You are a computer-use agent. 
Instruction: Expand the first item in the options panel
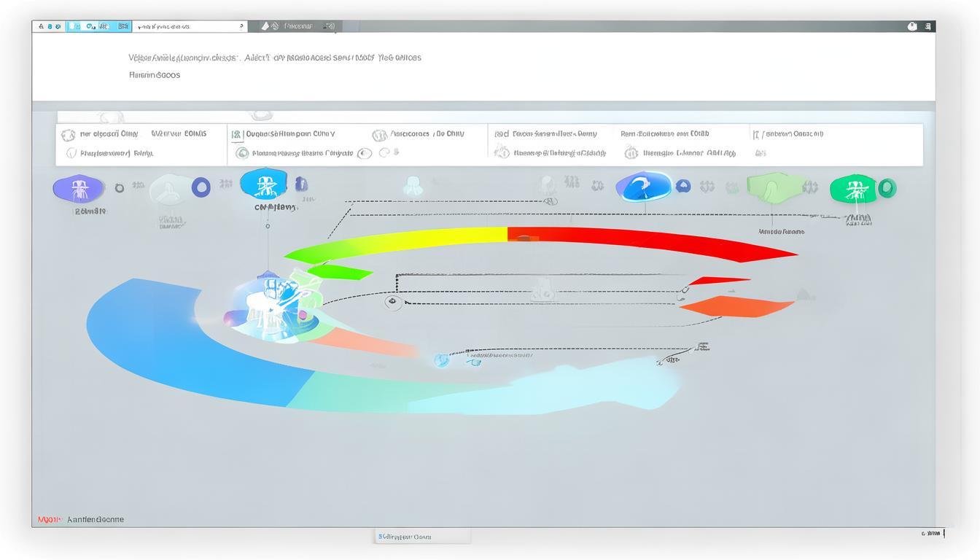[x=101, y=134]
